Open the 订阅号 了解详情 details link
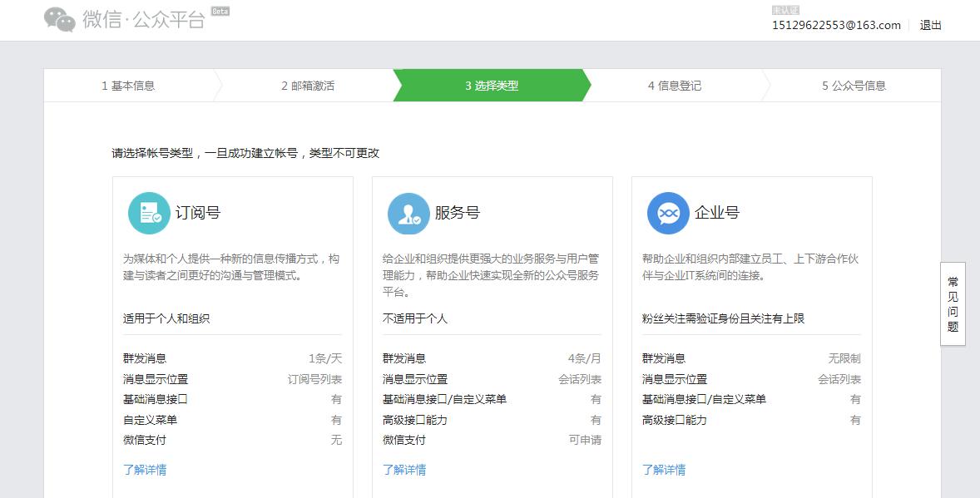Viewport: 980px width, 498px height. 146,470
